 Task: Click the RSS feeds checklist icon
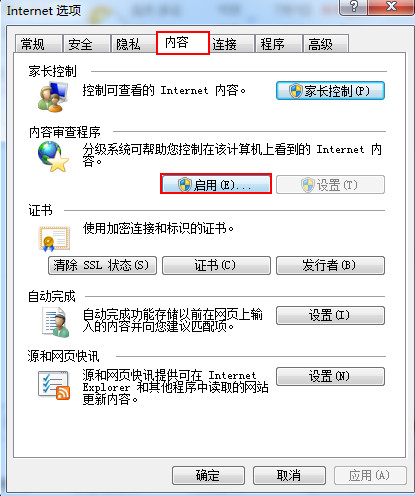tap(54, 385)
